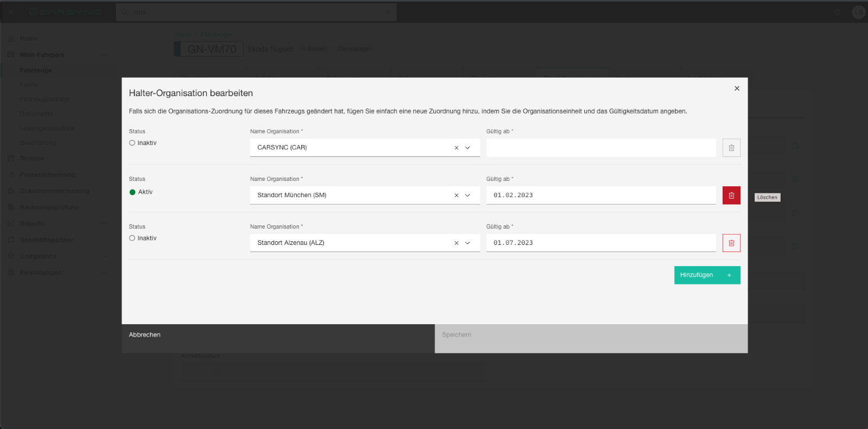Expand the Compliance sidebar section

(x=104, y=256)
